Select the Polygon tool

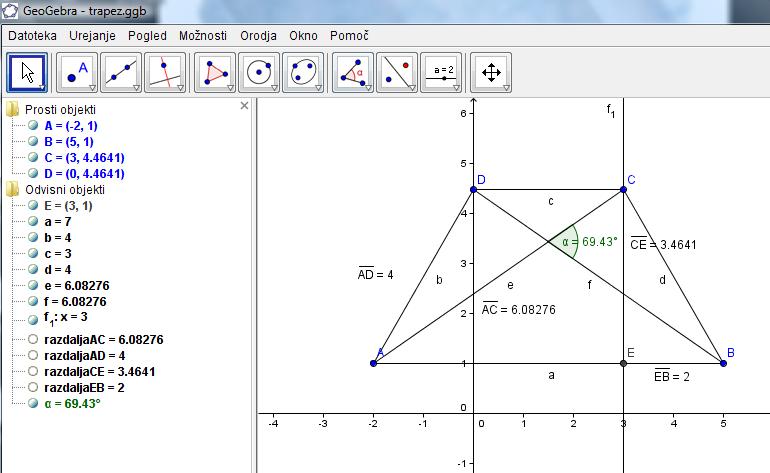[215, 72]
